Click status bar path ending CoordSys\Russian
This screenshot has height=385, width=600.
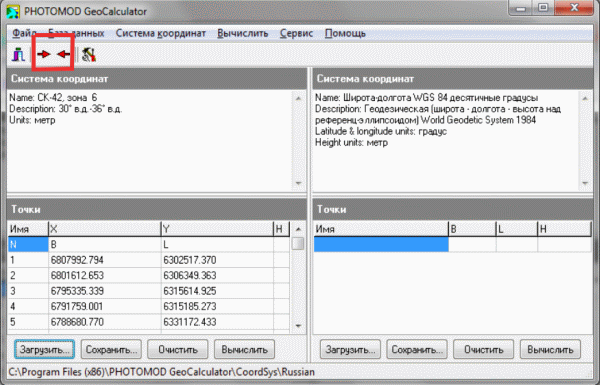pos(161,372)
